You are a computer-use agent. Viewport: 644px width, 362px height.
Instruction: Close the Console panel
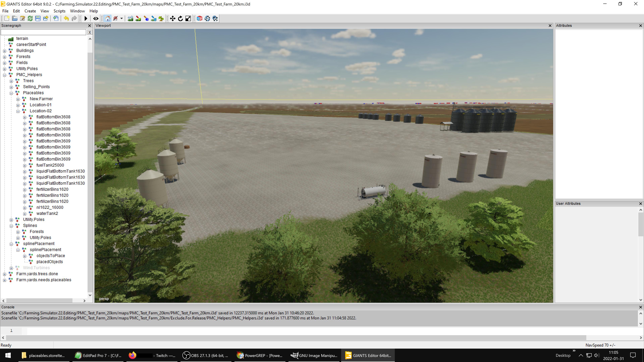pos(640,307)
